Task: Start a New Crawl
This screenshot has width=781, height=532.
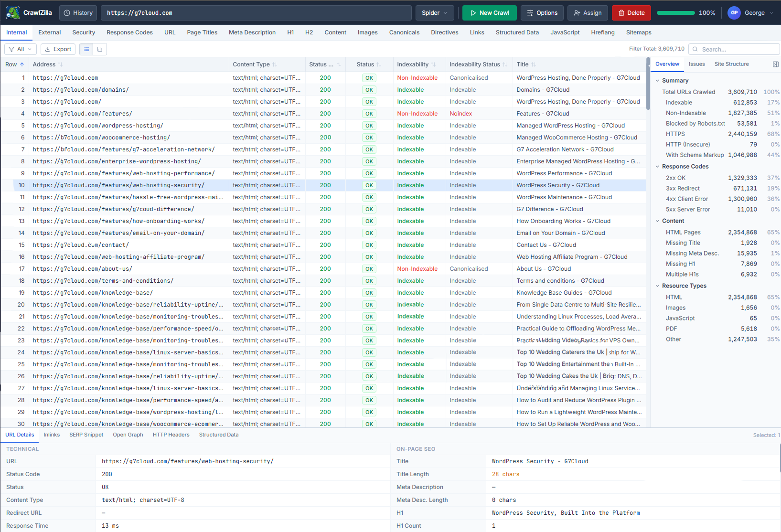Action: tap(489, 12)
